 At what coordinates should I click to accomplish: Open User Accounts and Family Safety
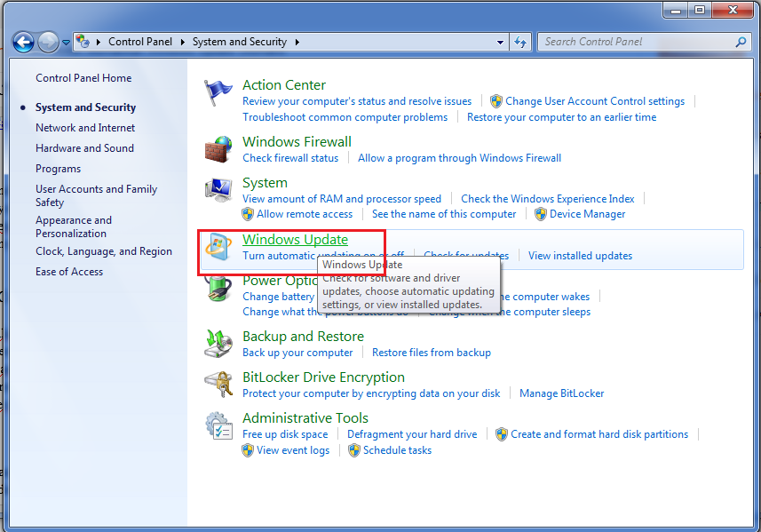96,195
